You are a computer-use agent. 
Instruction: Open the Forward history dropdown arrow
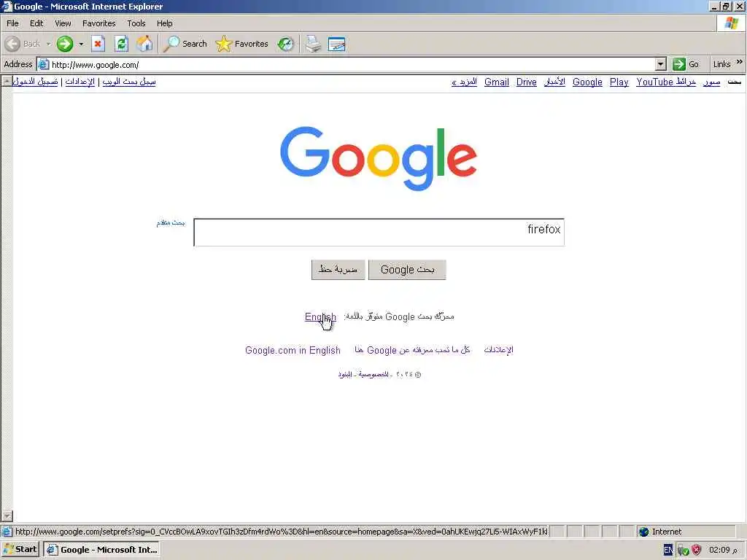81,44
